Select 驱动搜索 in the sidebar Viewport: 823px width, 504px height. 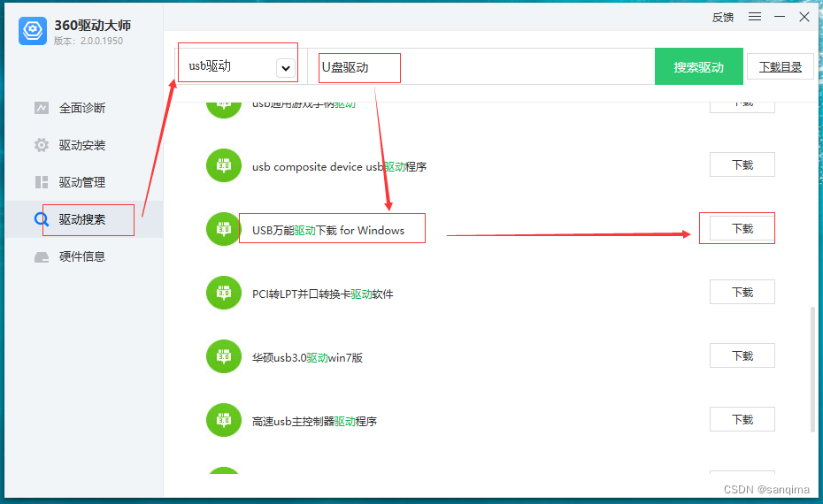[x=82, y=219]
